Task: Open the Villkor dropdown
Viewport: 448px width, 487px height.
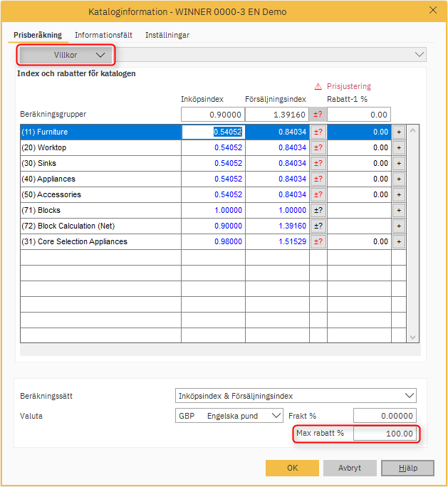Action: point(66,55)
